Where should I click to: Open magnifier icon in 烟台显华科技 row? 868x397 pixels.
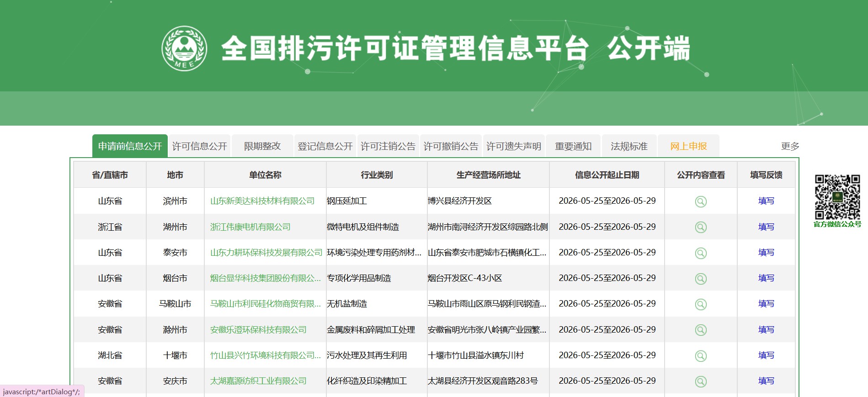click(x=701, y=279)
